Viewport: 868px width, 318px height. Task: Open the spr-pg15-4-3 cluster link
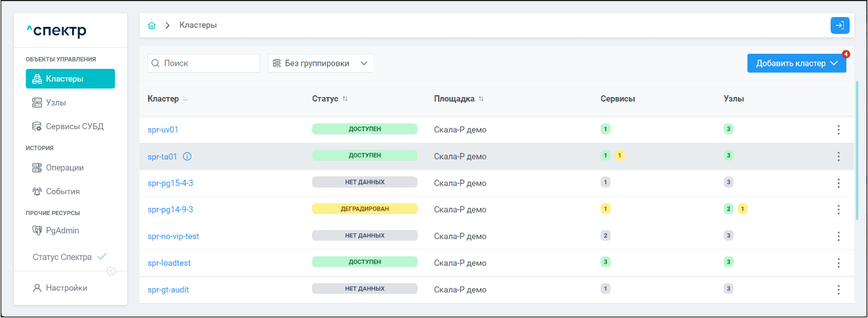(x=170, y=183)
